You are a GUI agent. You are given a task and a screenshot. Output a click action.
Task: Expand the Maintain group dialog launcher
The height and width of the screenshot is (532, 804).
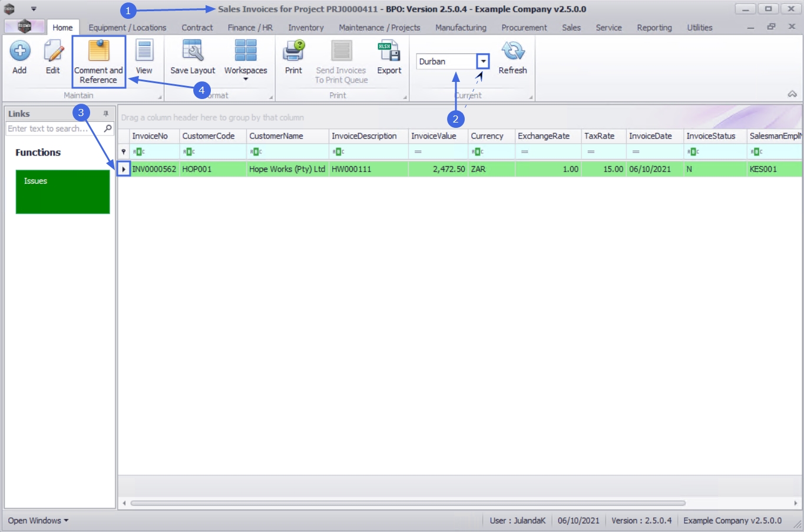pyautogui.click(x=160, y=97)
